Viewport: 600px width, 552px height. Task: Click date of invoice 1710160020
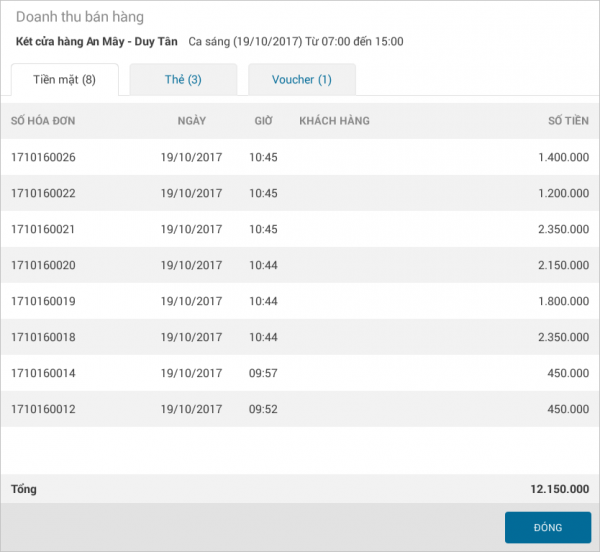coord(191,265)
